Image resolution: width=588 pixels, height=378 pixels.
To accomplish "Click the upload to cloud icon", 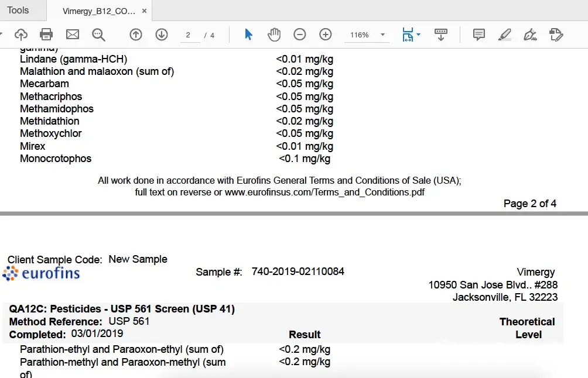I will [x=20, y=35].
